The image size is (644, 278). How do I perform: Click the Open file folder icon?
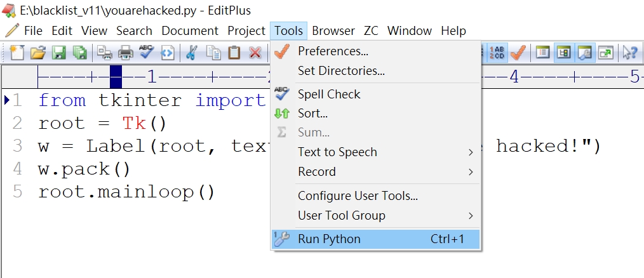pos(37,53)
